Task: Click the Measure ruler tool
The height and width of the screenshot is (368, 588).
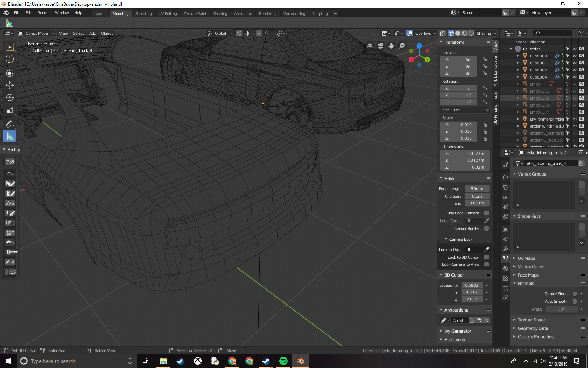Action: coord(10,136)
